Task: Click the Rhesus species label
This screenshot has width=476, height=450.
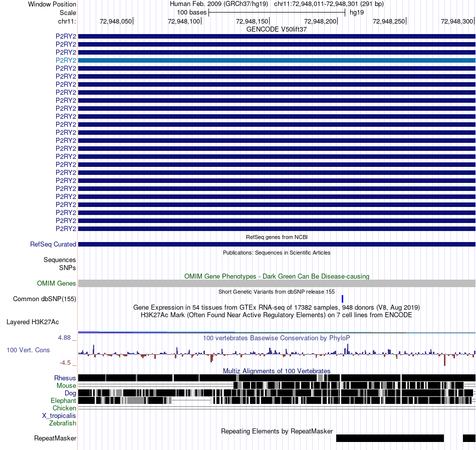Action: pyautogui.click(x=65, y=378)
